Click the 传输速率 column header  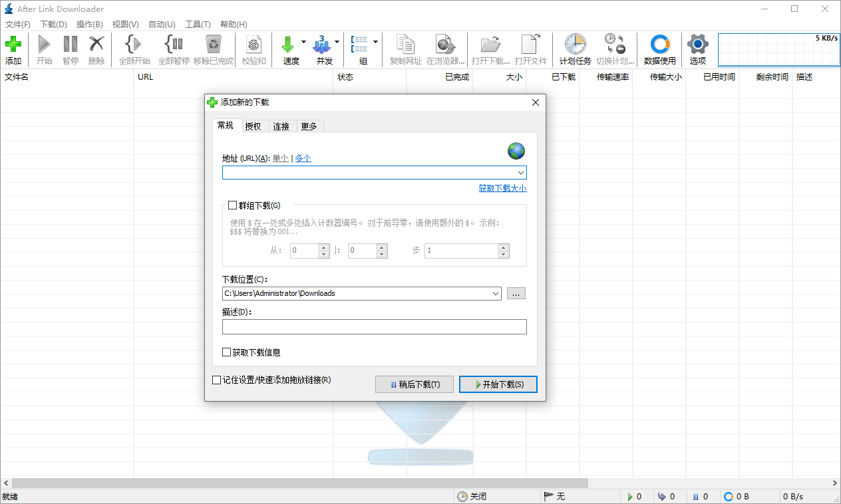click(606, 77)
